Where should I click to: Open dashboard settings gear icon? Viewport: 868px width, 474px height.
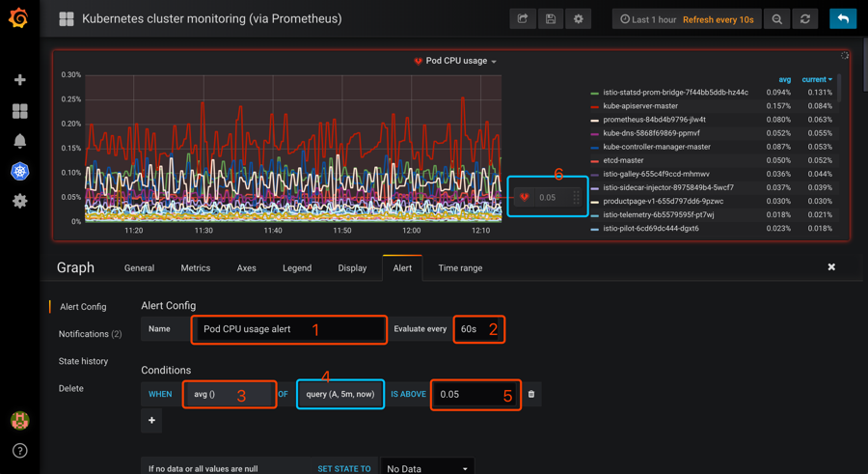(578, 19)
